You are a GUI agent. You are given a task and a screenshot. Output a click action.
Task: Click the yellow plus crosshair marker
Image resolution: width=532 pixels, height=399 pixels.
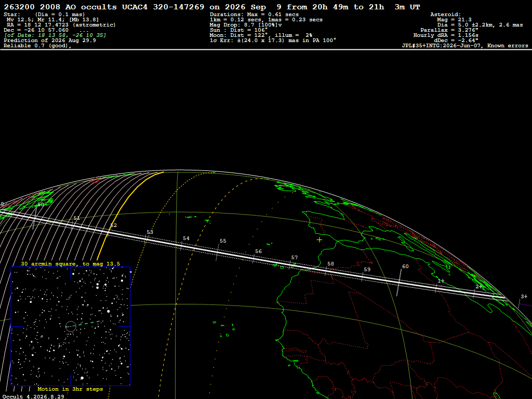[320, 240]
